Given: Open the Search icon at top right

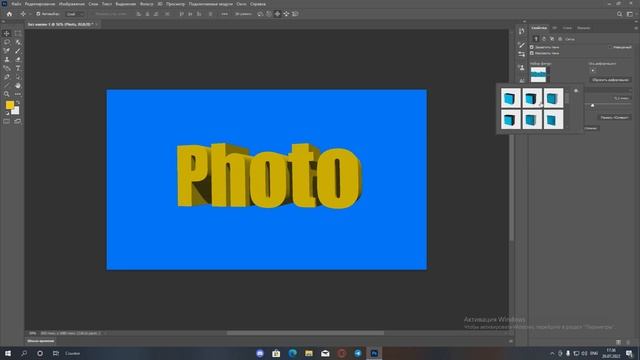Looking at the screenshot, I should [x=619, y=14].
